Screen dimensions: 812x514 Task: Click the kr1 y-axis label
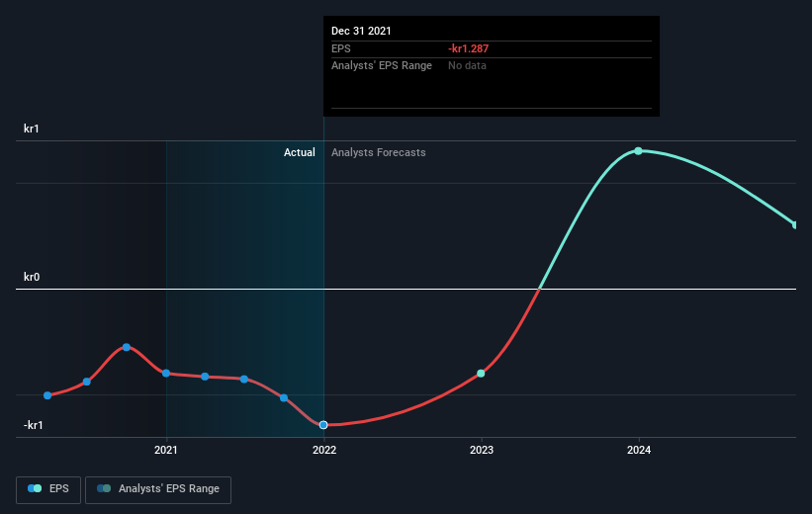[31, 128]
